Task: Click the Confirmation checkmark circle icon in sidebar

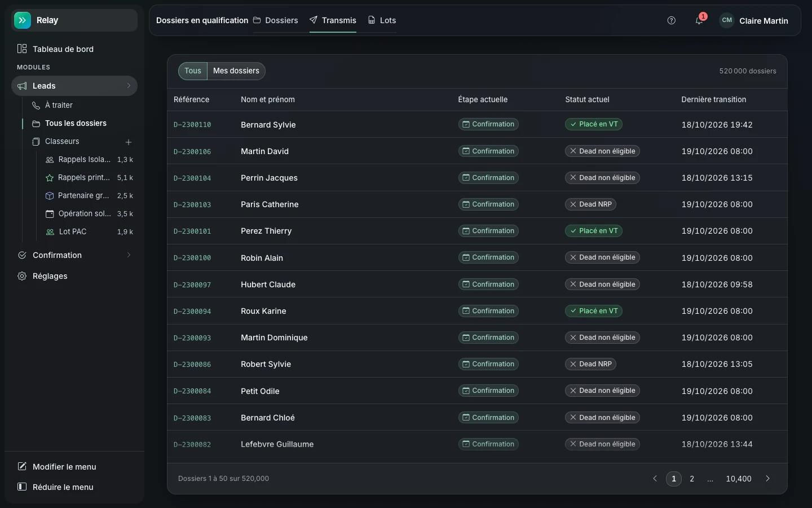Action: [x=22, y=256]
